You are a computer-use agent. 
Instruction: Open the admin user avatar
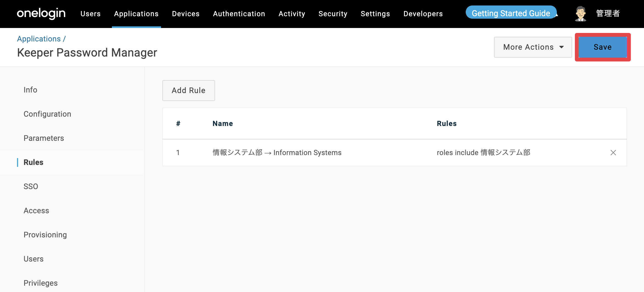coord(580,14)
